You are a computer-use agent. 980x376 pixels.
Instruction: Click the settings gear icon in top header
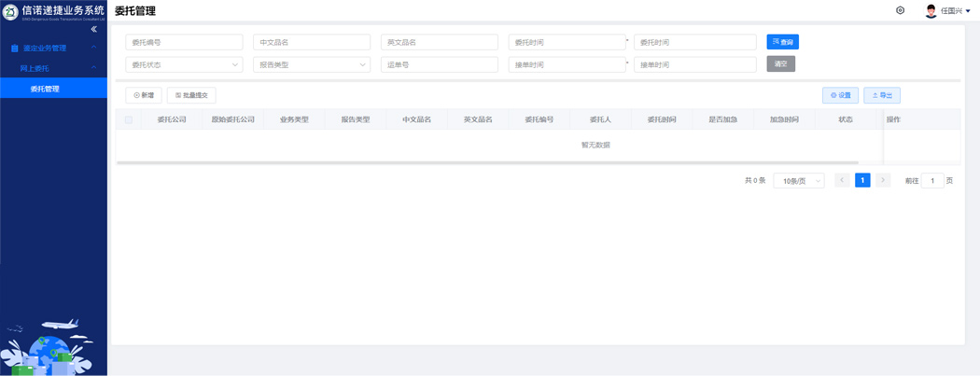click(900, 10)
